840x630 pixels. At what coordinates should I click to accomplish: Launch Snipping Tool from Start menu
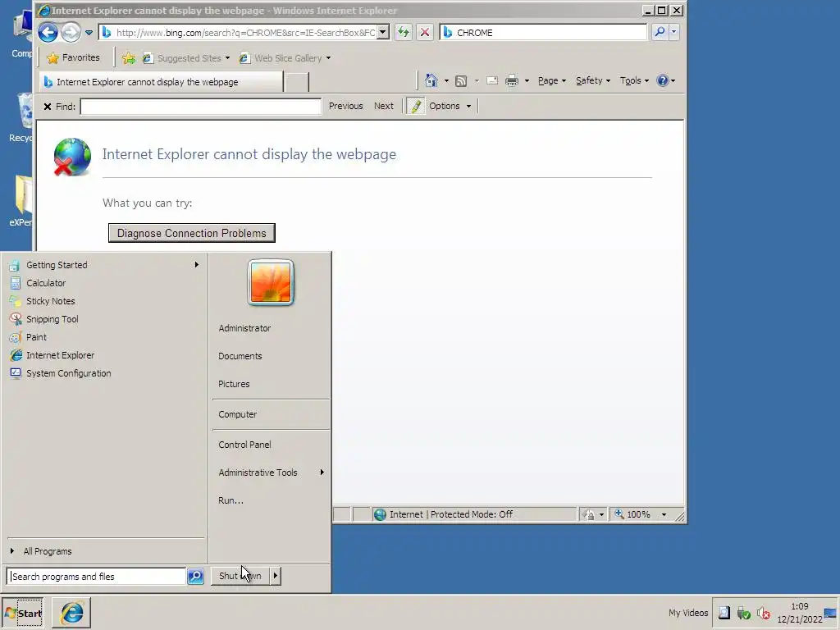pyautogui.click(x=104, y=319)
